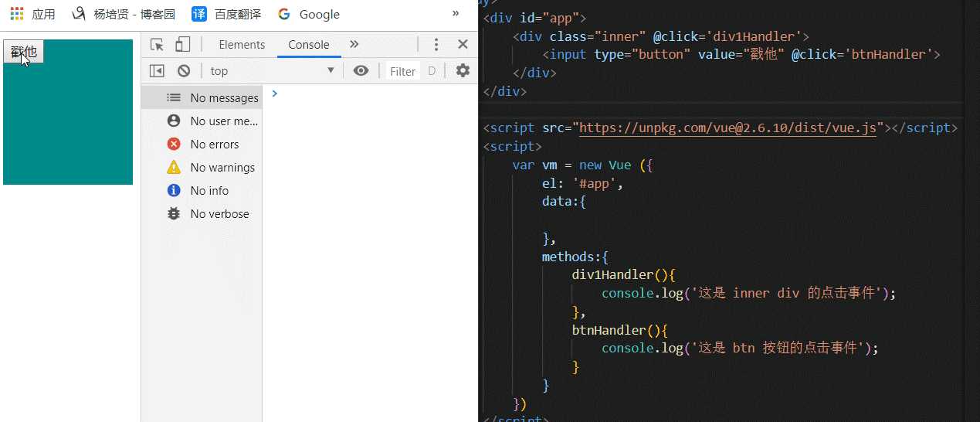Toggle the console sidebar icon

click(x=157, y=71)
